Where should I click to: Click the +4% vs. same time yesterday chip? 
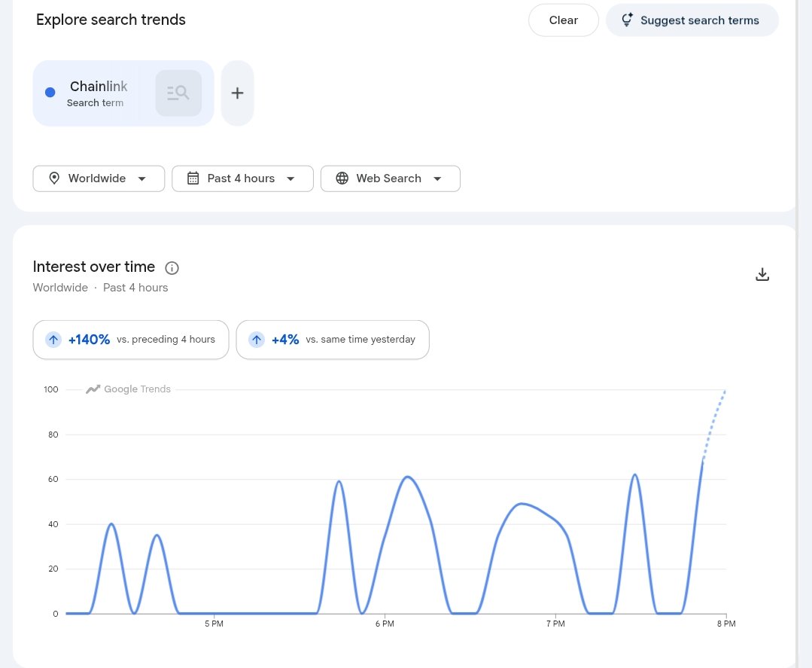333,340
